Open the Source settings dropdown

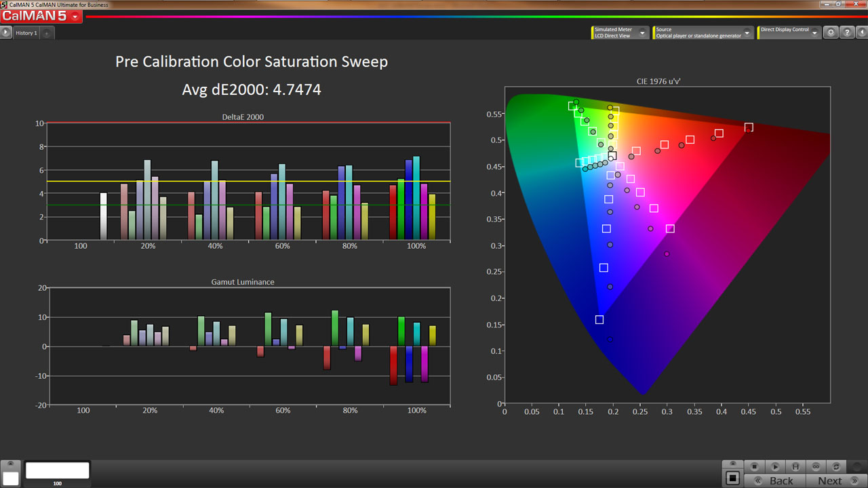click(703, 33)
